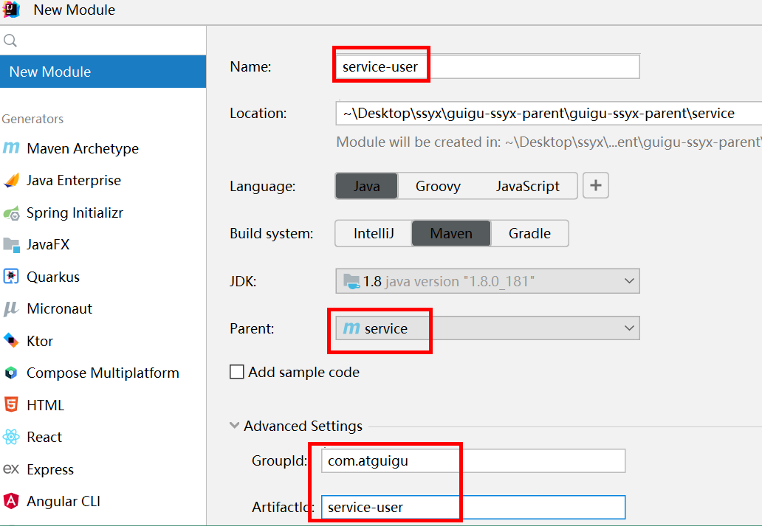Click the HTML5 generator icon
Image resolution: width=762 pixels, height=532 pixels.
coord(11,405)
